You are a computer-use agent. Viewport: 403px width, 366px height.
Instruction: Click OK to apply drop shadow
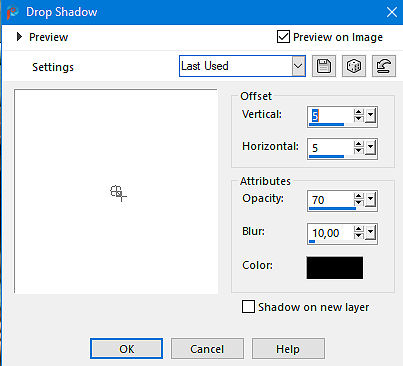pos(126,349)
